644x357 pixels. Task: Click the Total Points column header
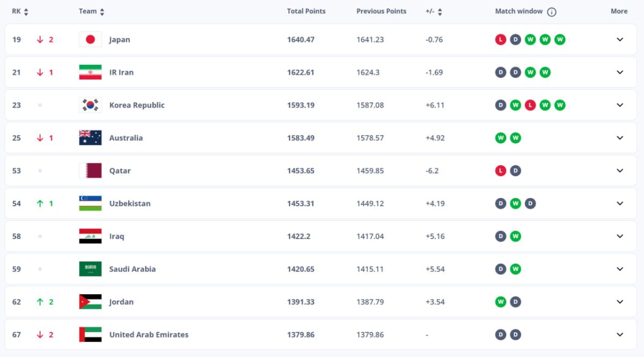click(306, 11)
